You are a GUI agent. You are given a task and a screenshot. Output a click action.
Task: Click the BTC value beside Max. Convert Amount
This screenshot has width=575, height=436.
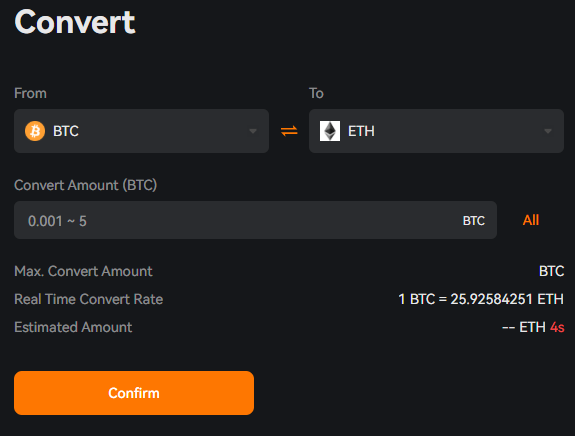551,271
